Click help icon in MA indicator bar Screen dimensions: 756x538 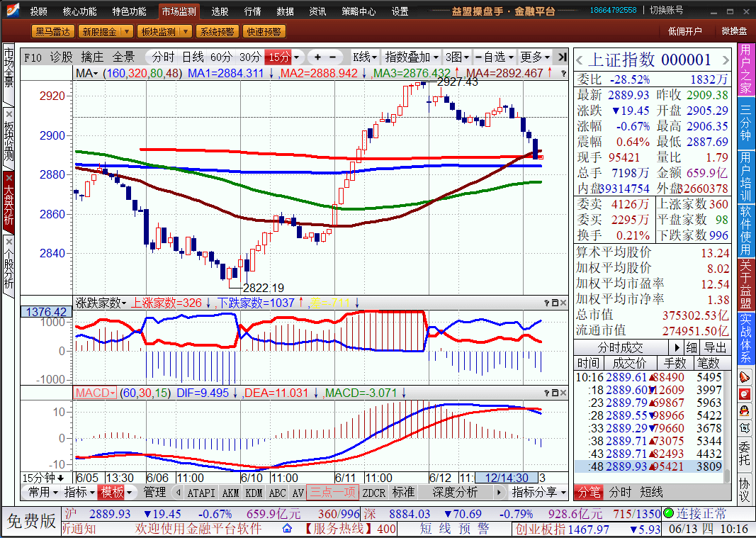(x=563, y=74)
